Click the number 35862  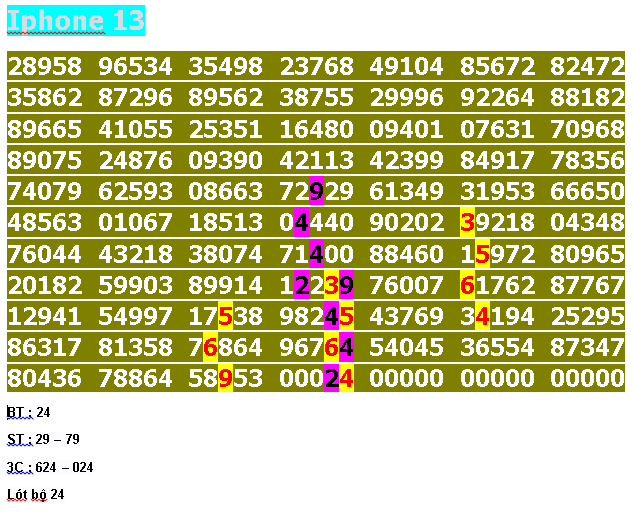tap(45, 98)
